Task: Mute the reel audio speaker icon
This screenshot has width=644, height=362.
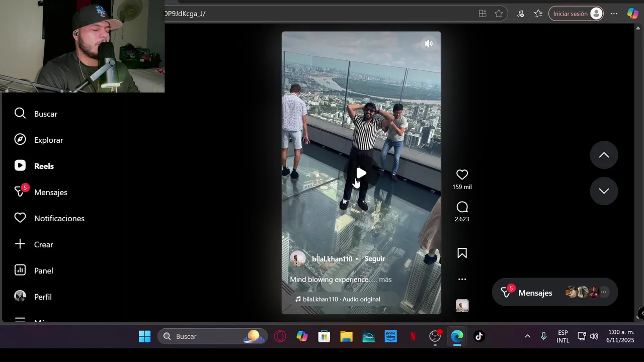Action: 429,44
